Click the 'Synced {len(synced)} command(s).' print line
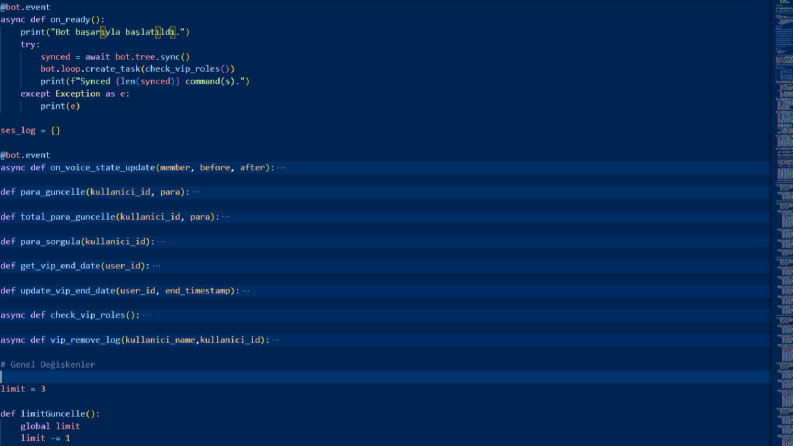This screenshot has height=446, width=793. tap(145, 81)
